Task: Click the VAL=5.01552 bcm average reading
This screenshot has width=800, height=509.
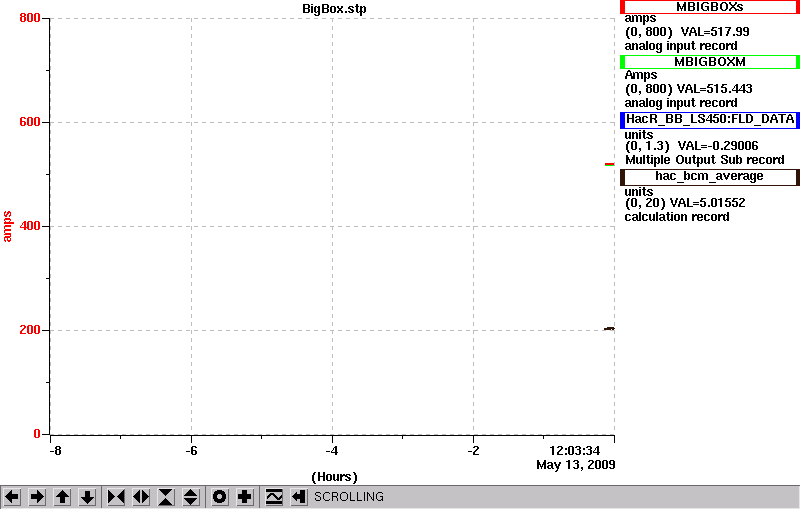Action: [707, 203]
